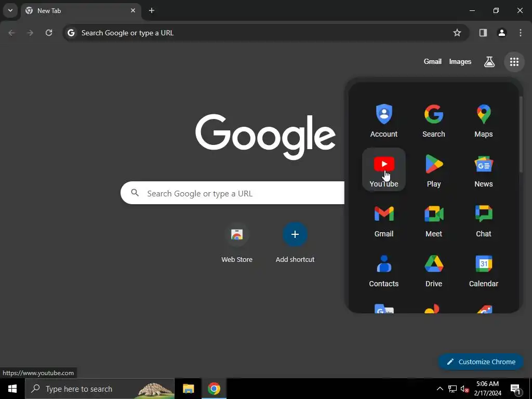Open the Google Account app
Image resolution: width=532 pixels, height=399 pixels.
point(384,120)
